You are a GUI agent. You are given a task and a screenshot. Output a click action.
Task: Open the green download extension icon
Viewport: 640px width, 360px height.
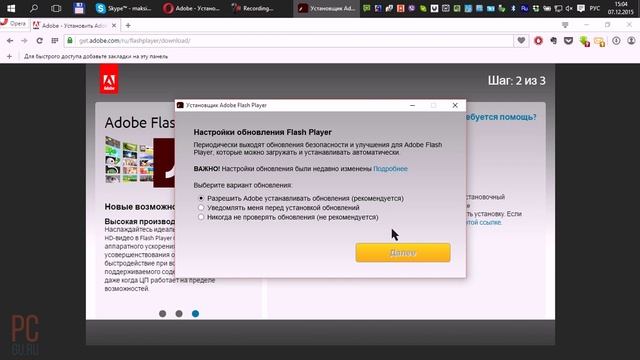(584, 41)
